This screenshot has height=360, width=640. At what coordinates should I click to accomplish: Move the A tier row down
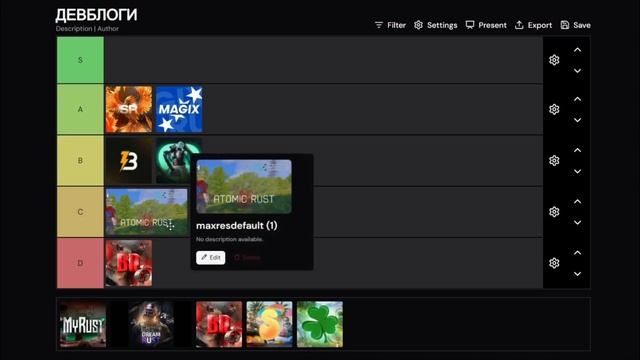click(x=578, y=120)
